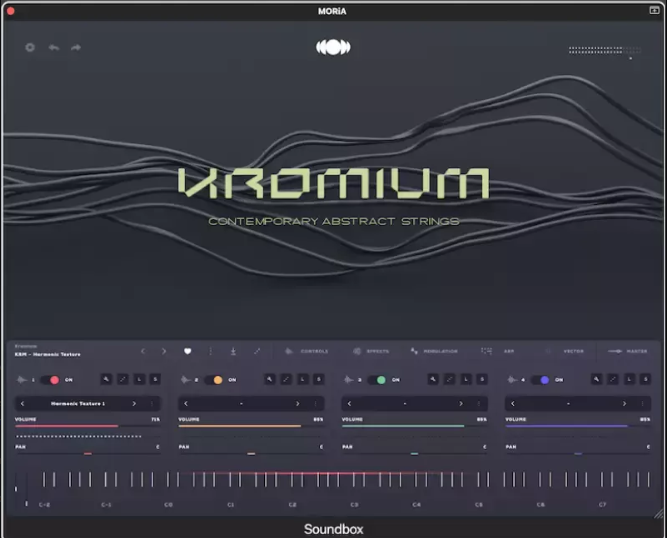Open layer 4 wrench edit button

tap(596, 379)
